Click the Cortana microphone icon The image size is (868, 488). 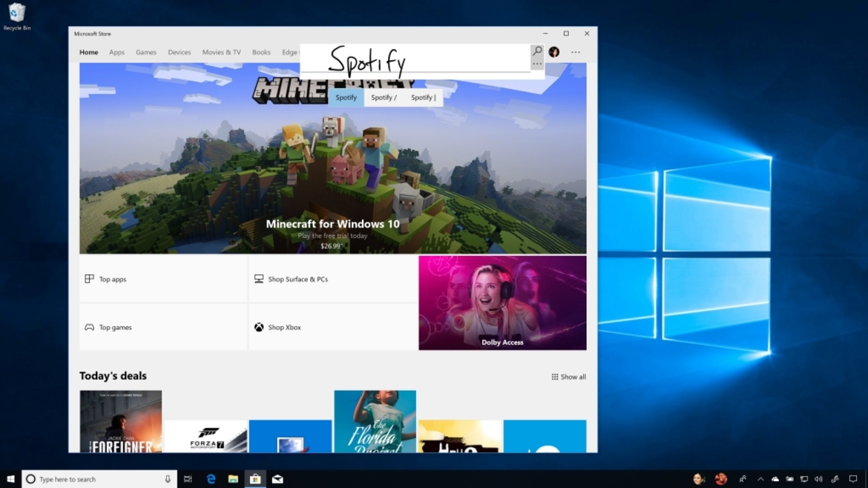[x=168, y=479]
